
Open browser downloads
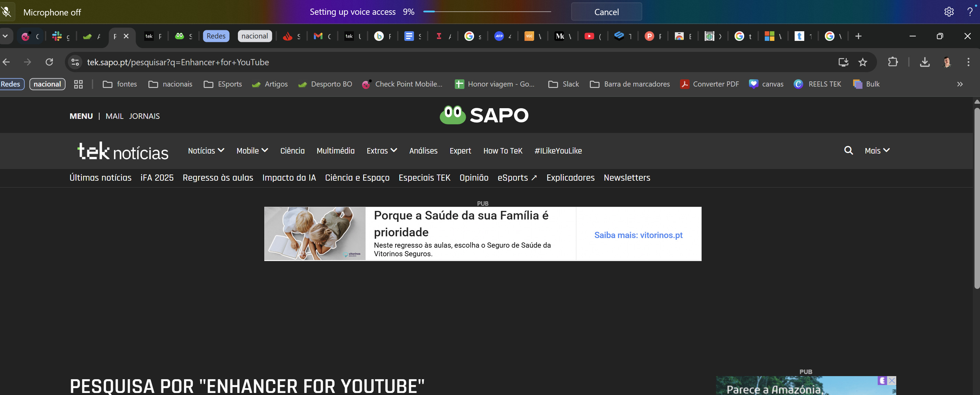pos(924,62)
